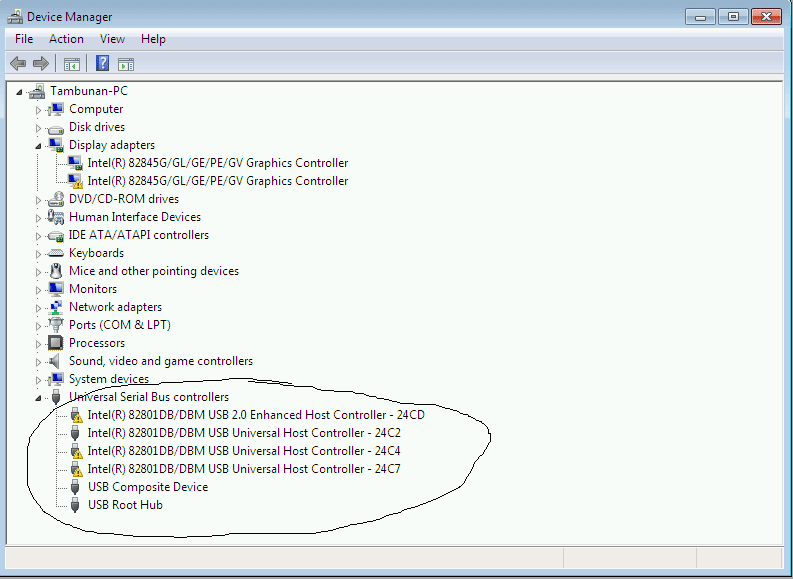Image resolution: width=793 pixels, height=579 pixels.
Task: Select the Network adapters label
Action: pyautogui.click(x=115, y=307)
